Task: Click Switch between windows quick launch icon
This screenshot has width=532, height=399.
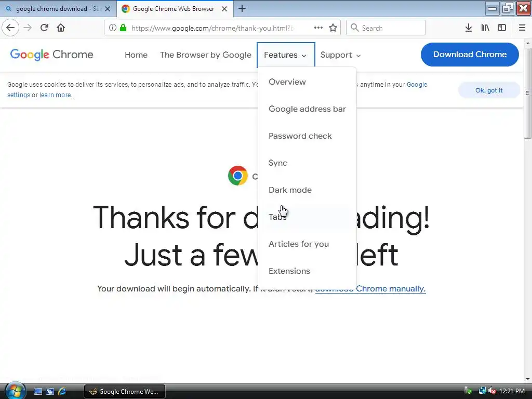Action: pyautogui.click(x=50, y=391)
